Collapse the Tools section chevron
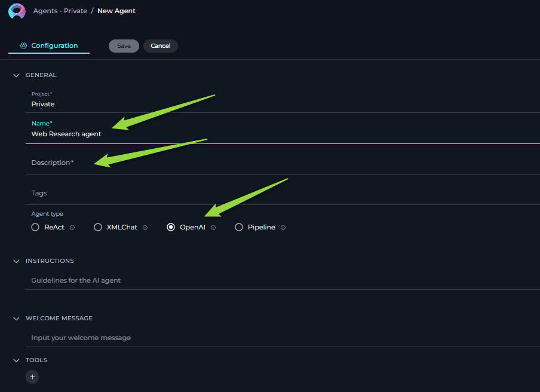Image resolution: width=540 pixels, height=392 pixels. pyautogui.click(x=17, y=360)
